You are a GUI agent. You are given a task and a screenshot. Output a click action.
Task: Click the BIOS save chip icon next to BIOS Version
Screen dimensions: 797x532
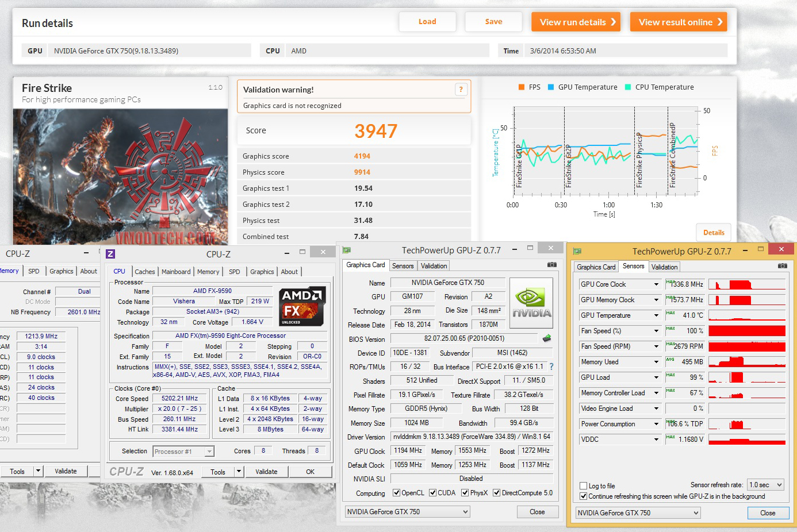coord(547,338)
